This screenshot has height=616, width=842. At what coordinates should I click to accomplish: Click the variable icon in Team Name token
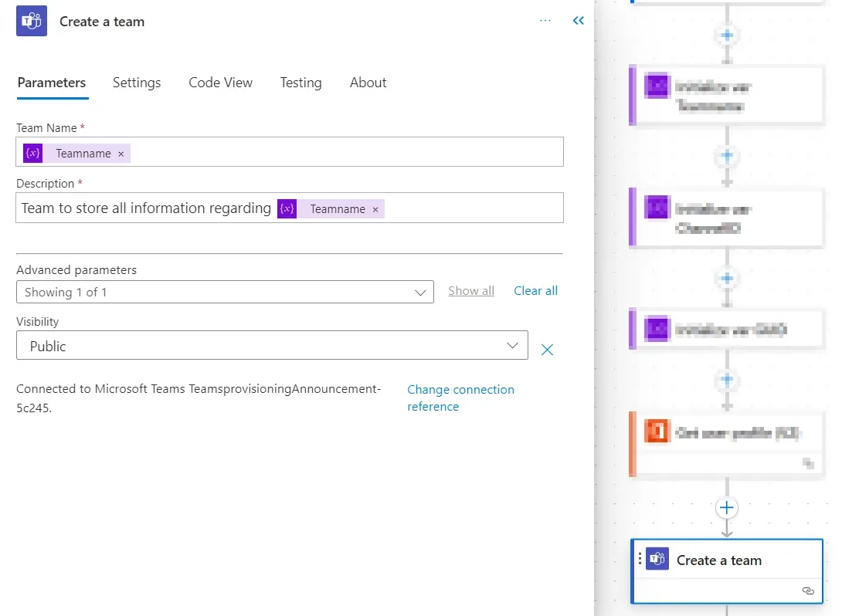tap(32, 153)
